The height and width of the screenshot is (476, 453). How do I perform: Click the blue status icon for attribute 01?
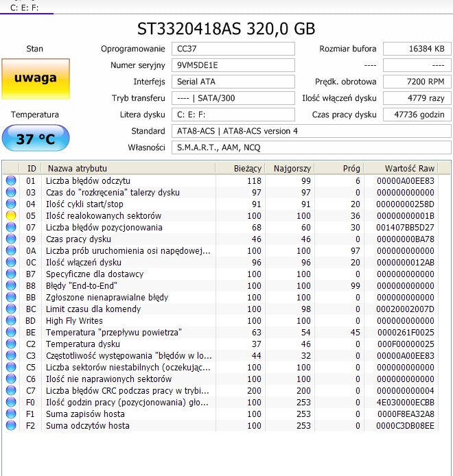(11, 180)
